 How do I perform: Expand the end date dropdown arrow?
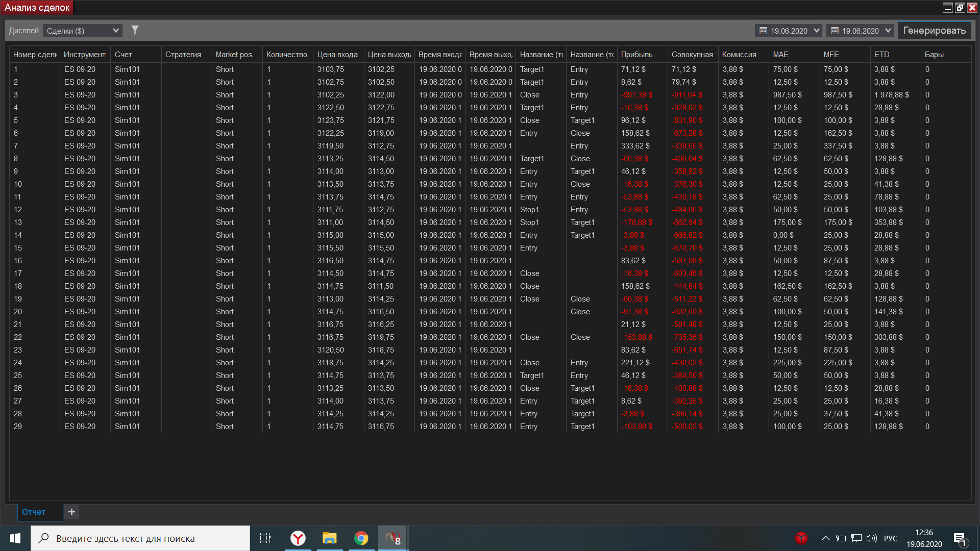[888, 31]
